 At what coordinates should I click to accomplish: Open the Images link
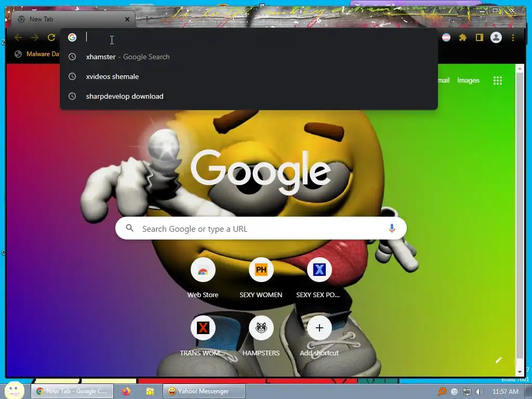(468, 81)
